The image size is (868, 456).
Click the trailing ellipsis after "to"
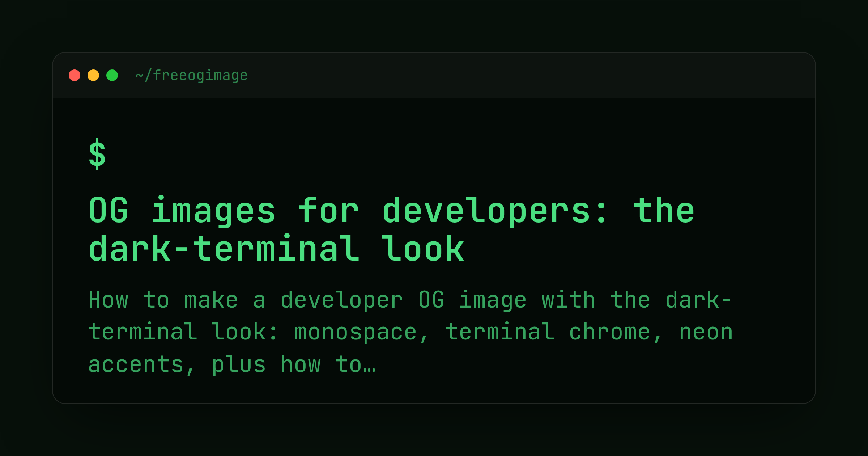(x=369, y=371)
